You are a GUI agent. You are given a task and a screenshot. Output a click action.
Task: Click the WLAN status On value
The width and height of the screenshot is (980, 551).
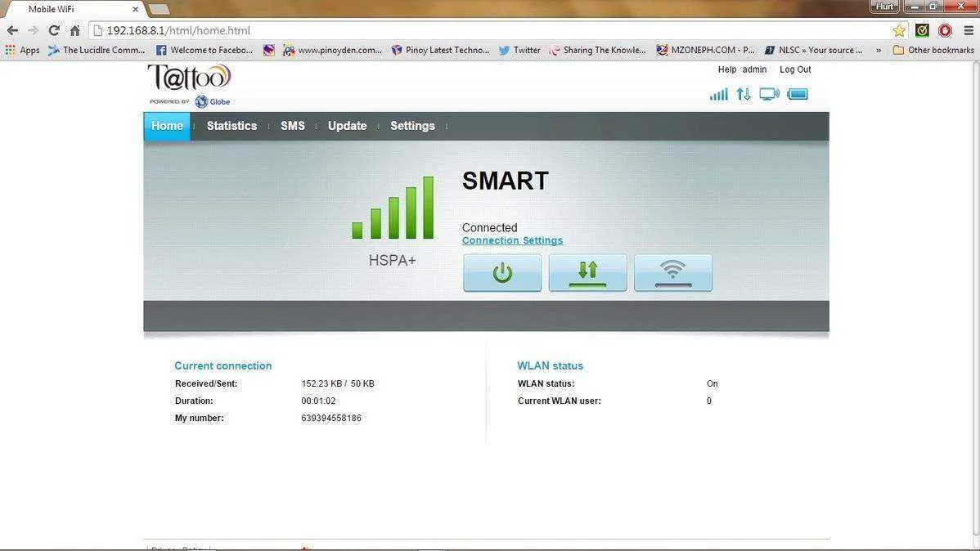[x=712, y=383]
